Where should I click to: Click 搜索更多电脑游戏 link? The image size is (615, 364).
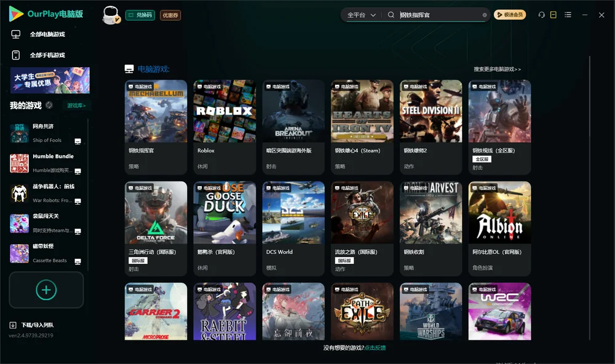click(x=498, y=69)
